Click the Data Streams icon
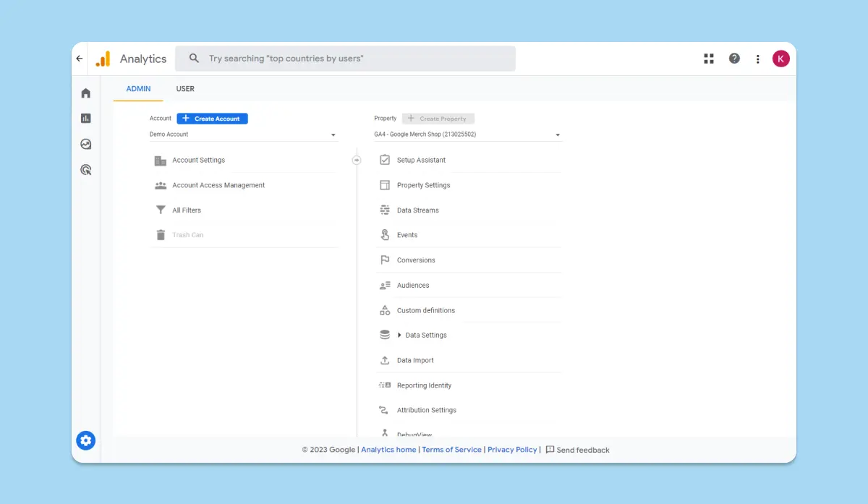 (x=385, y=210)
